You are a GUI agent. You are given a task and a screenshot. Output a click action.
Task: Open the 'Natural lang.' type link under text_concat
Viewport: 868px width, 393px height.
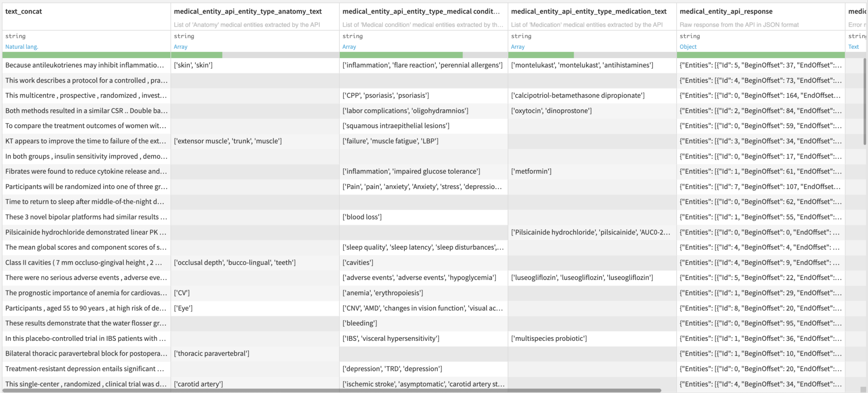click(x=22, y=47)
